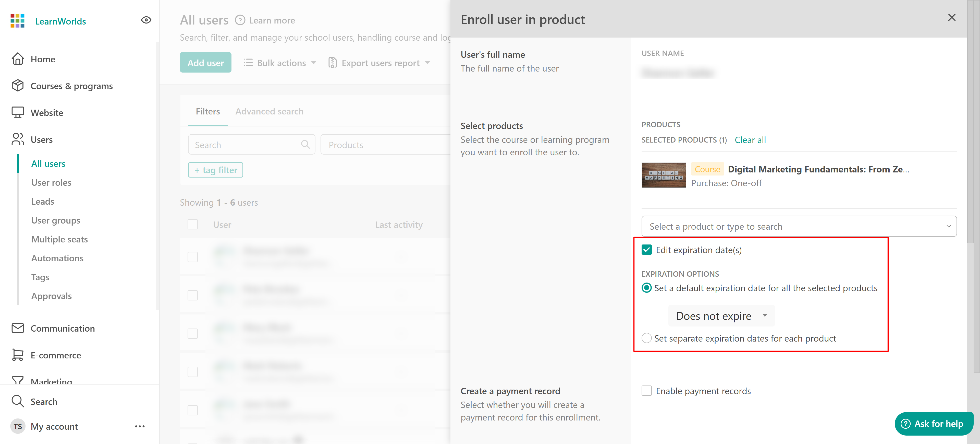This screenshot has height=444, width=980.
Task: Open the Does not expire dropdown
Action: (x=721, y=316)
